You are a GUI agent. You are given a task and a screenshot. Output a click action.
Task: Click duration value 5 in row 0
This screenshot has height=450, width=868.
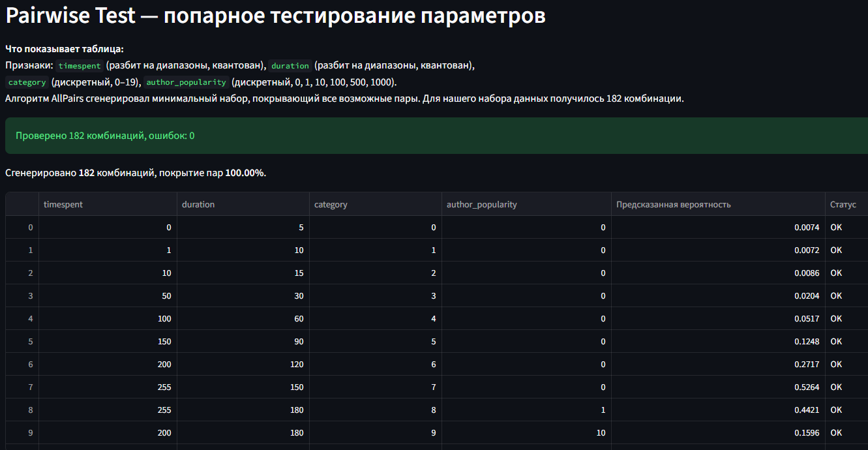[x=243, y=227]
